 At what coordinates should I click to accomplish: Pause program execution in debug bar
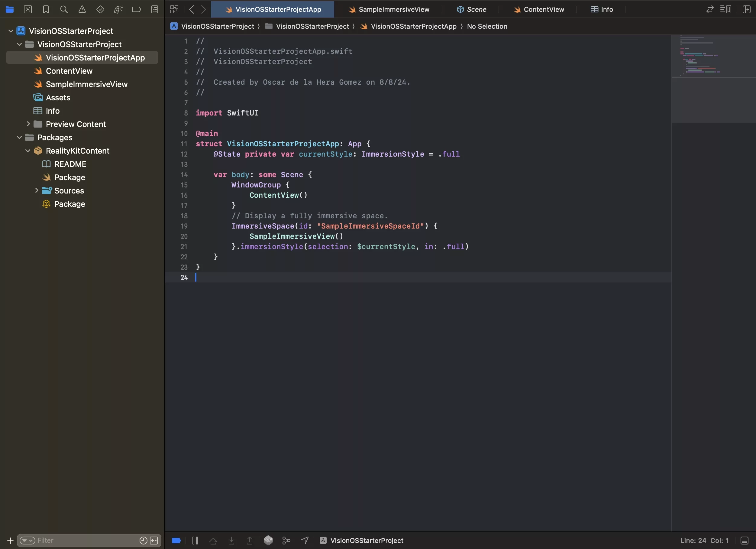[195, 541]
